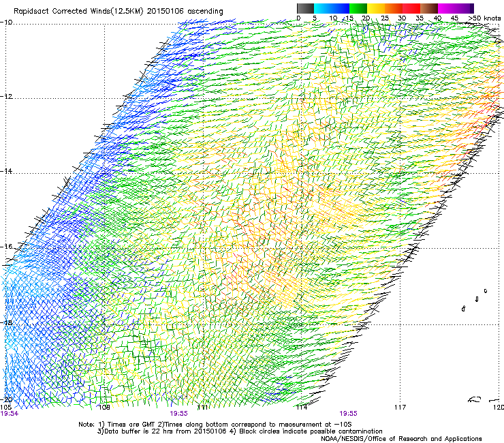Click the "Rapidscat Corrected Winds(12.5KM)" title text
Image resolution: width=504 pixels, height=443 pixels.
pyautogui.click(x=78, y=12)
